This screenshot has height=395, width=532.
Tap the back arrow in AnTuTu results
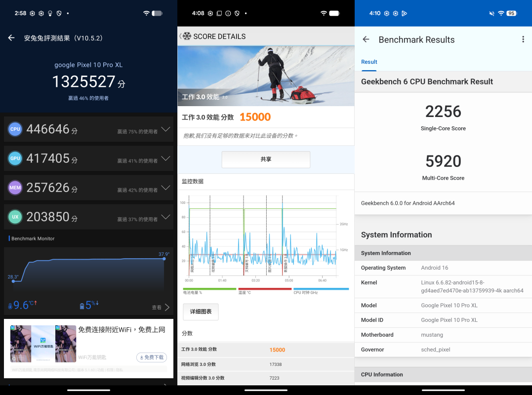tap(11, 38)
